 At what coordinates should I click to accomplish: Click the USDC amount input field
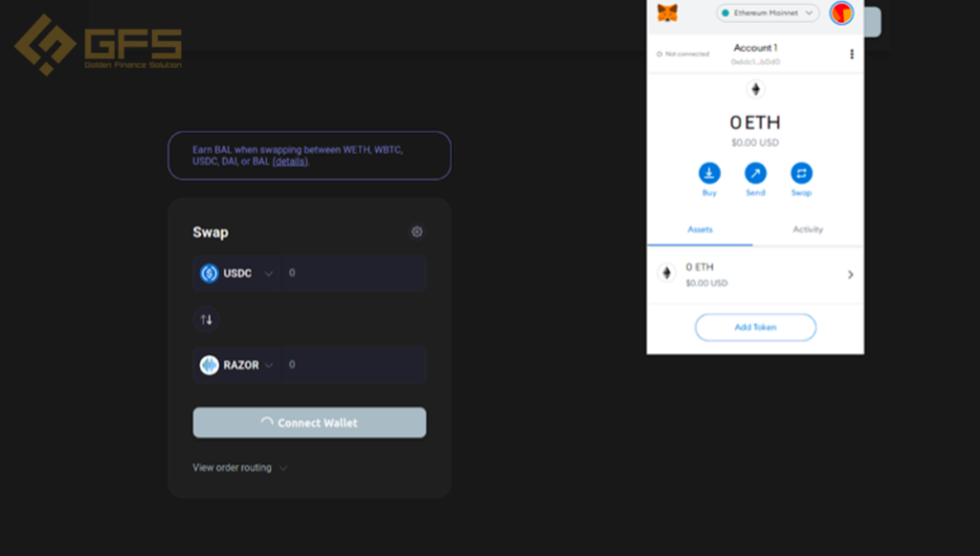[x=352, y=273]
